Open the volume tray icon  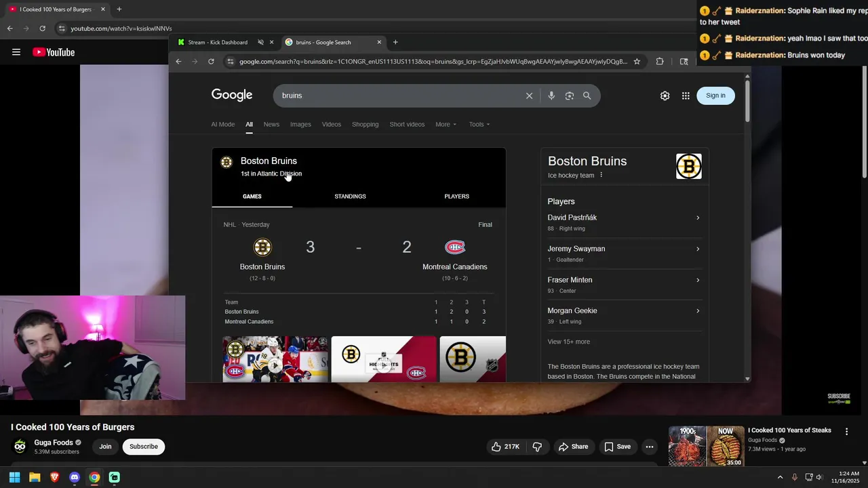pyautogui.click(x=819, y=477)
